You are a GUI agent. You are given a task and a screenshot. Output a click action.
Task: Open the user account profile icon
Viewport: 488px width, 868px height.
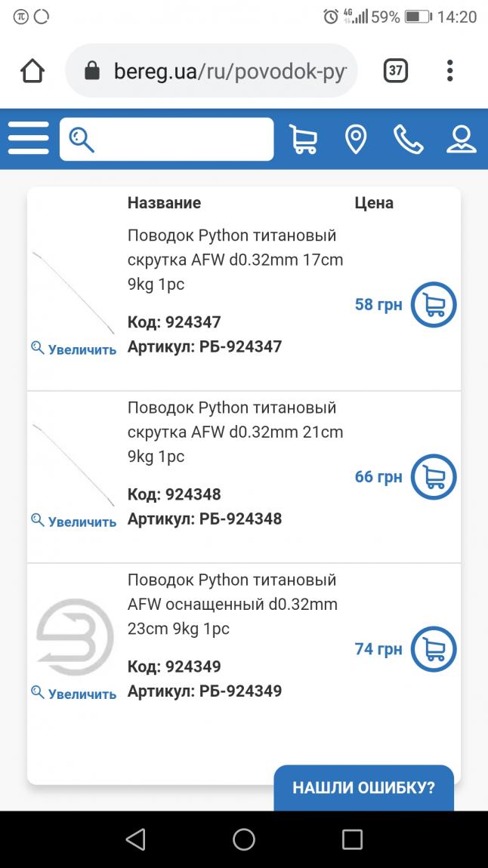pyautogui.click(x=461, y=139)
